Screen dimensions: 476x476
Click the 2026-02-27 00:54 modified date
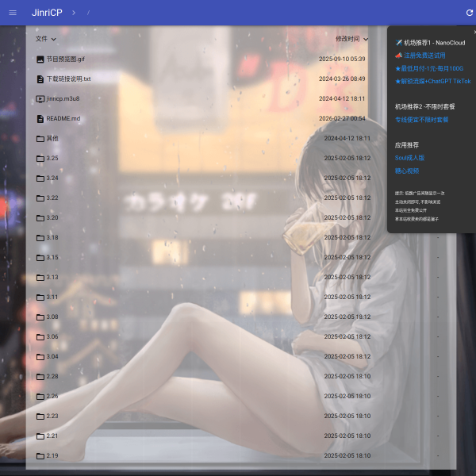(342, 118)
